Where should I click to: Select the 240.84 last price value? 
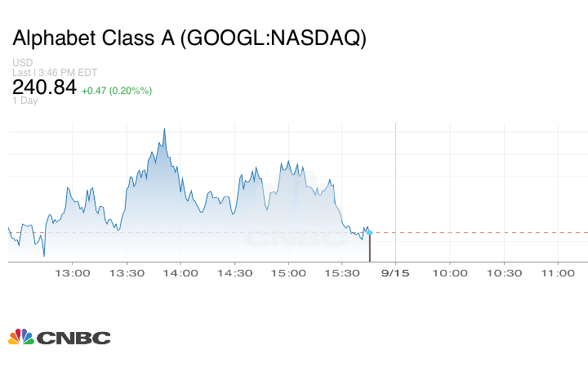pyautogui.click(x=44, y=88)
